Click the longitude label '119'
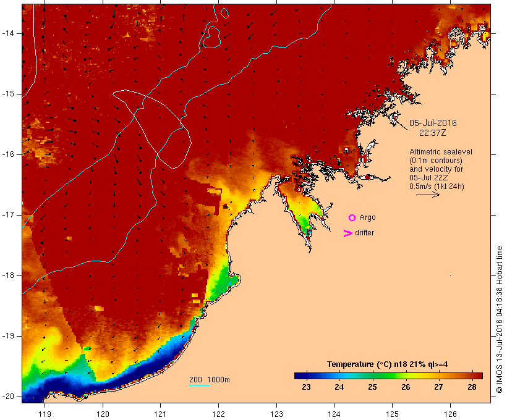 [x=45, y=414]
